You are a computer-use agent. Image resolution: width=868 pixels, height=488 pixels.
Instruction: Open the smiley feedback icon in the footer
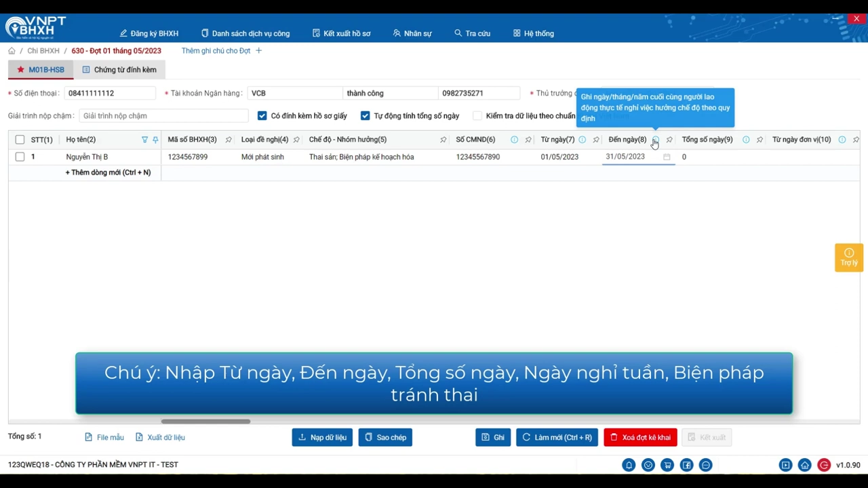648,465
